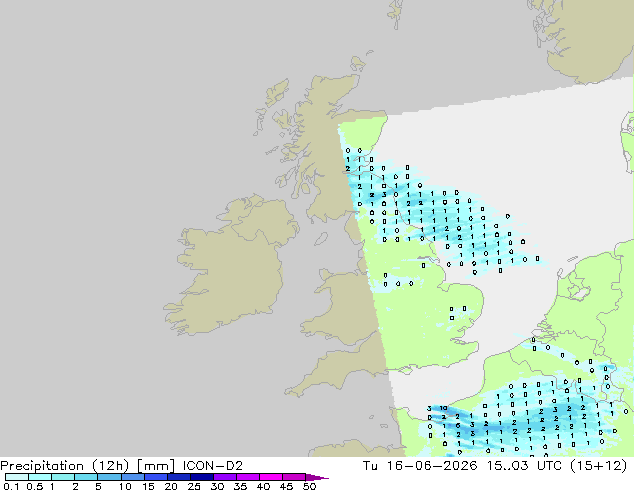634x490 pixels.
Task: Click the '50' legend scale value
Action: click(x=309, y=486)
